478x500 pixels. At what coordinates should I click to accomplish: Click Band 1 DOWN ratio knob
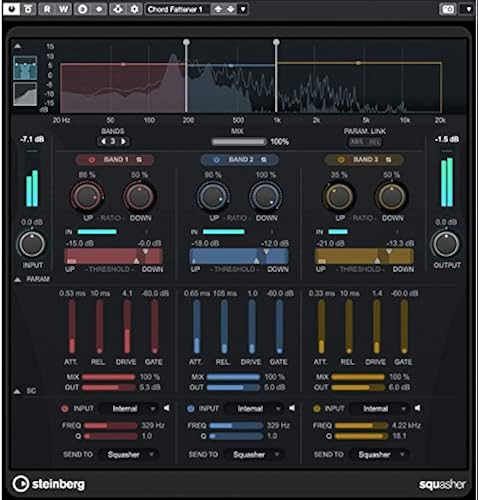coord(139,197)
